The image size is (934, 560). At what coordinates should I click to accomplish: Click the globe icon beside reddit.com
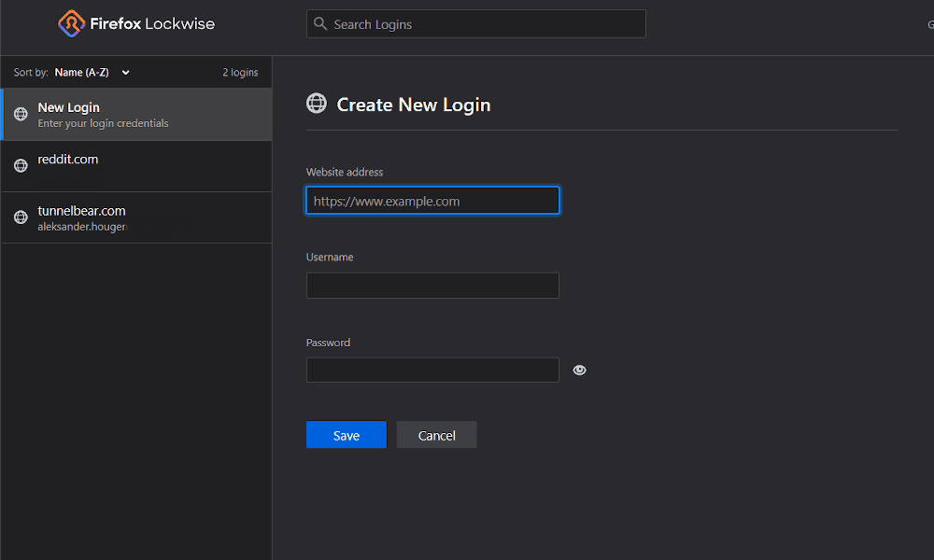[x=21, y=165]
